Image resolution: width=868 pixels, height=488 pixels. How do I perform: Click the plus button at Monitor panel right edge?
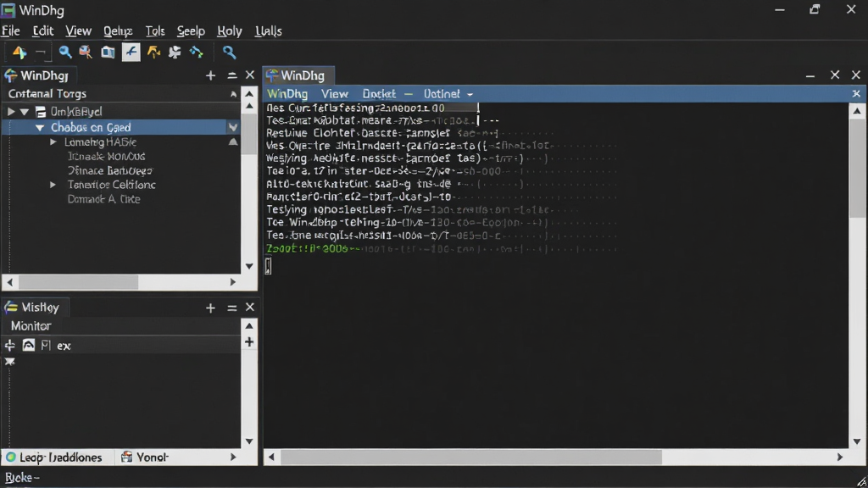[x=249, y=342]
